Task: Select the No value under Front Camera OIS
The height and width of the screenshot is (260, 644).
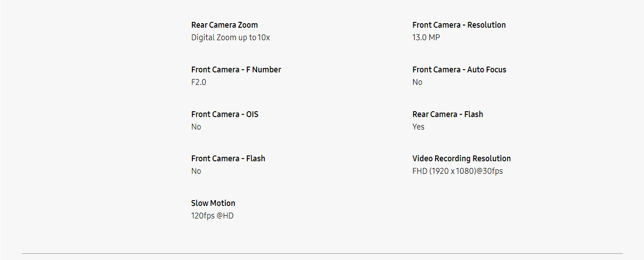Action: pyautogui.click(x=196, y=127)
